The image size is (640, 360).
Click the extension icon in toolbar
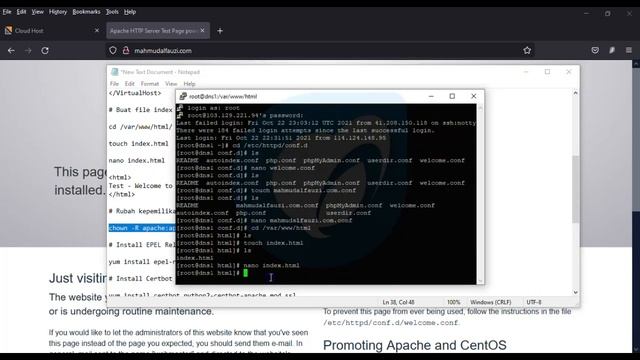coord(612,51)
